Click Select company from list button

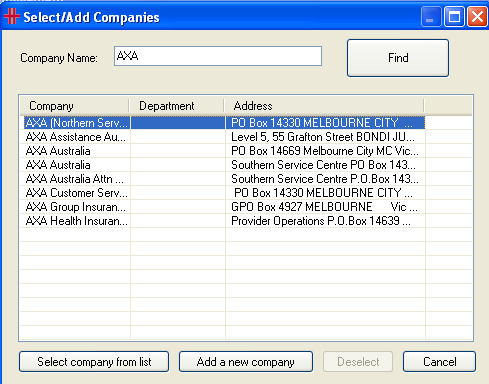(x=94, y=362)
